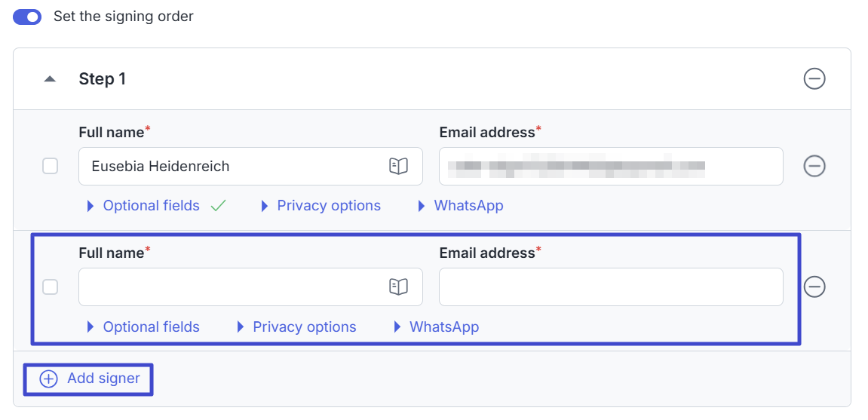Click the empty Email address field
This screenshot has height=420, width=868.
click(610, 287)
